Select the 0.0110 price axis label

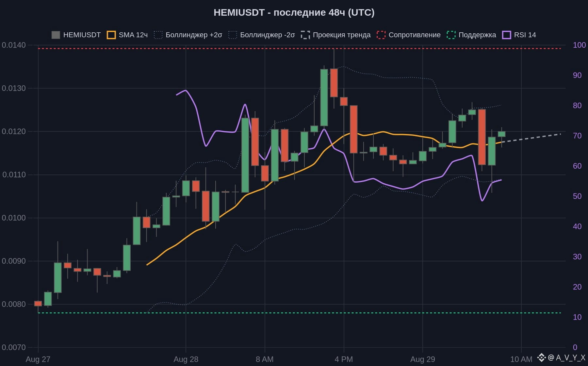pos(14,175)
